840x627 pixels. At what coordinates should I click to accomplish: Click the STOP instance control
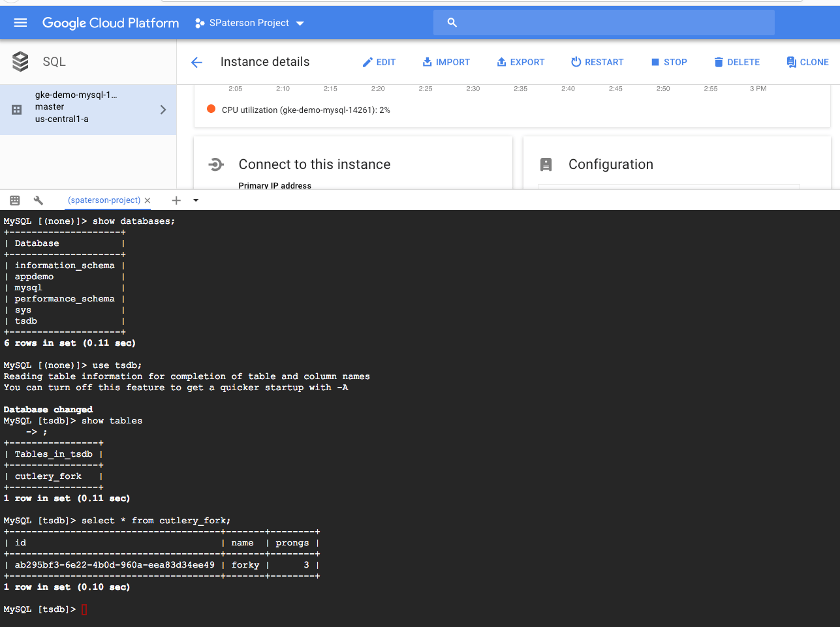coord(668,62)
